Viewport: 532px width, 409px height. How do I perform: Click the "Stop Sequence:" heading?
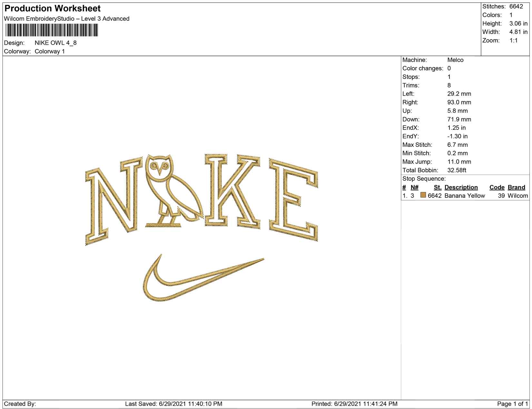click(x=424, y=179)
